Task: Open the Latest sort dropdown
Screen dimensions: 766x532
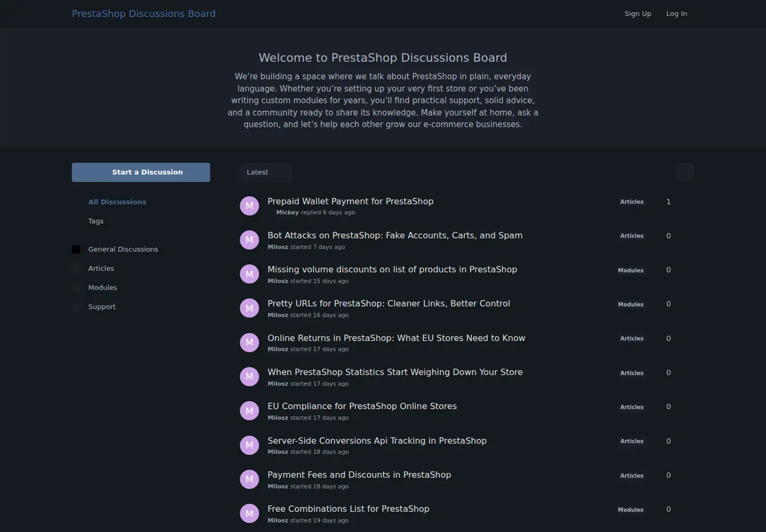Action: [x=265, y=172]
